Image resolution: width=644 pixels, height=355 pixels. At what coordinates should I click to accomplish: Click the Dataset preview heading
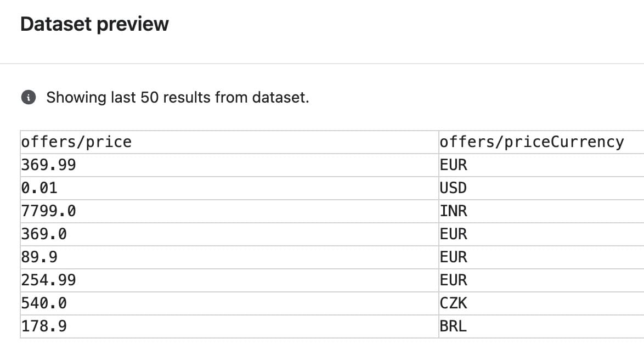[94, 24]
